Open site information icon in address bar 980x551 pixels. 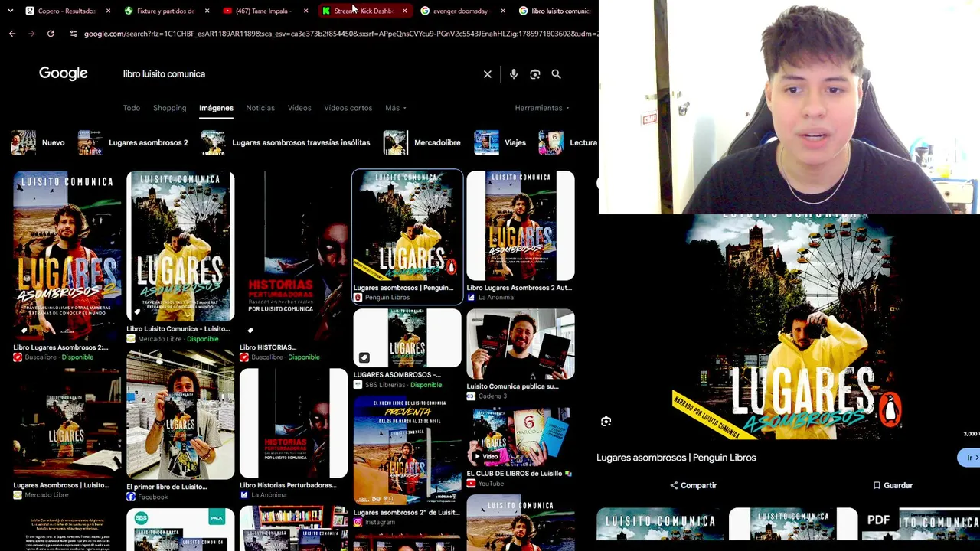tap(73, 34)
